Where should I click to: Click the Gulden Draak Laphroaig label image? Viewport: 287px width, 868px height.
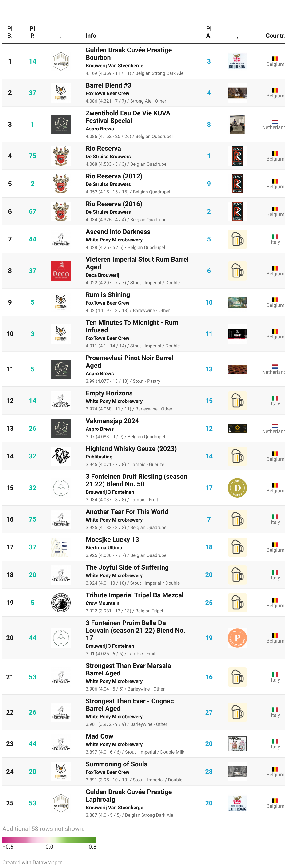point(238,803)
